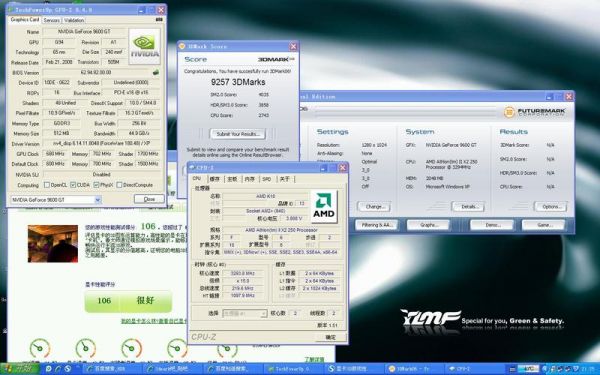
Task: Click the 3DMark logo in the Score dialog
Action: 276,59
